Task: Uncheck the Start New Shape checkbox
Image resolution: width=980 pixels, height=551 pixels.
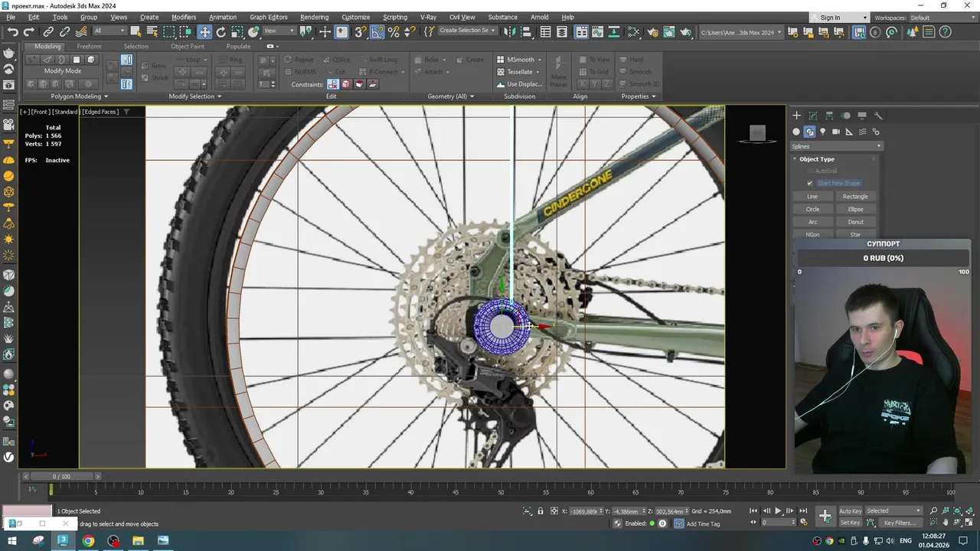Action: click(x=809, y=183)
